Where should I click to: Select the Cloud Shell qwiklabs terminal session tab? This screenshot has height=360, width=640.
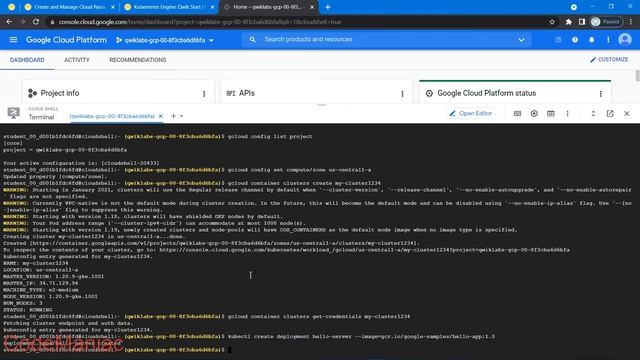[x=112, y=116]
